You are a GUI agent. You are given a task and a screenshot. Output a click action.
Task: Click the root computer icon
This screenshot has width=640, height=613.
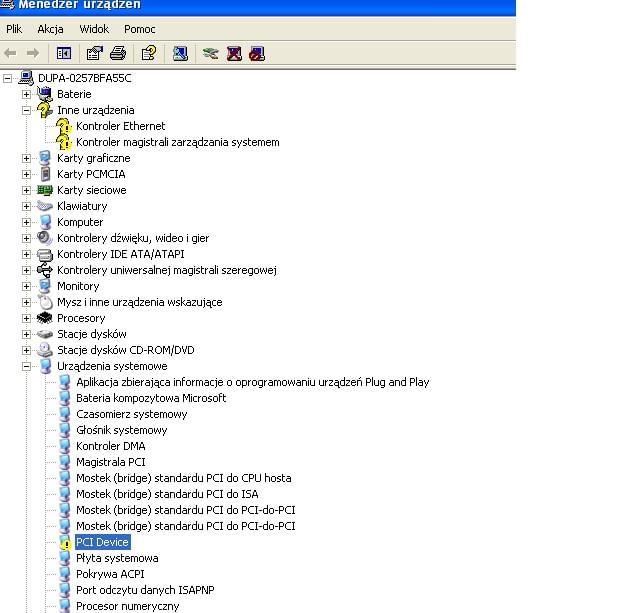(x=26, y=78)
